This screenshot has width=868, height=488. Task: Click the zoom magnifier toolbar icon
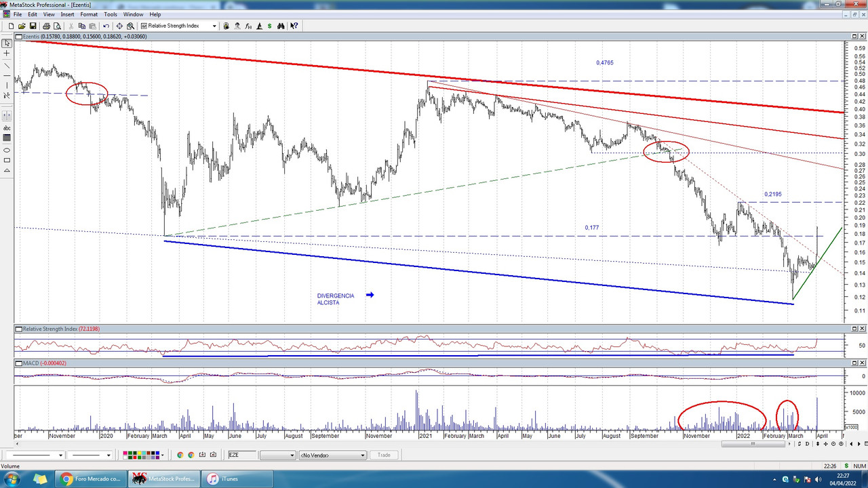[130, 26]
